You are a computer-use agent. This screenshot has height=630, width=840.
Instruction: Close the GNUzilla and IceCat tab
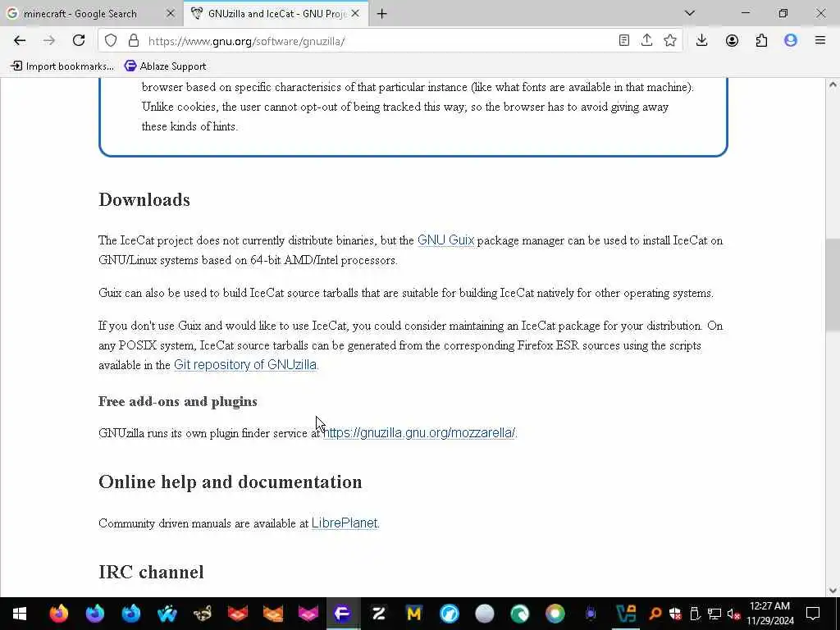pos(355,14)
